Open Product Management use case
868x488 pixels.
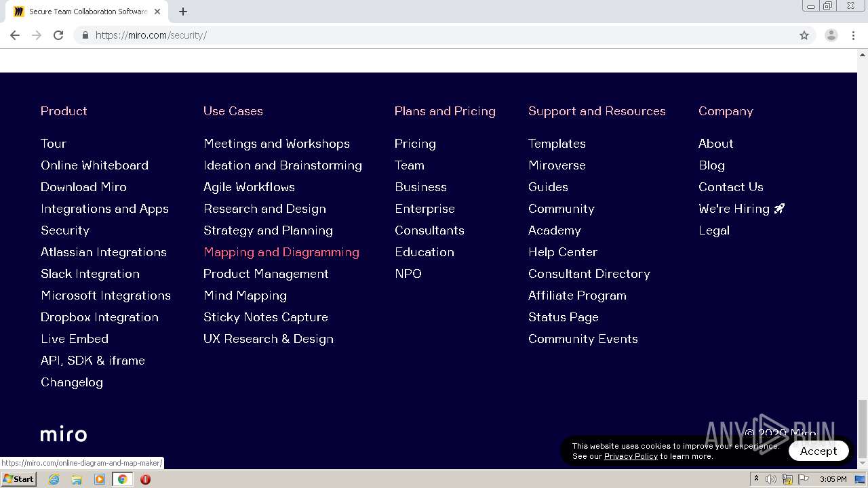click(x=266, y=274)
